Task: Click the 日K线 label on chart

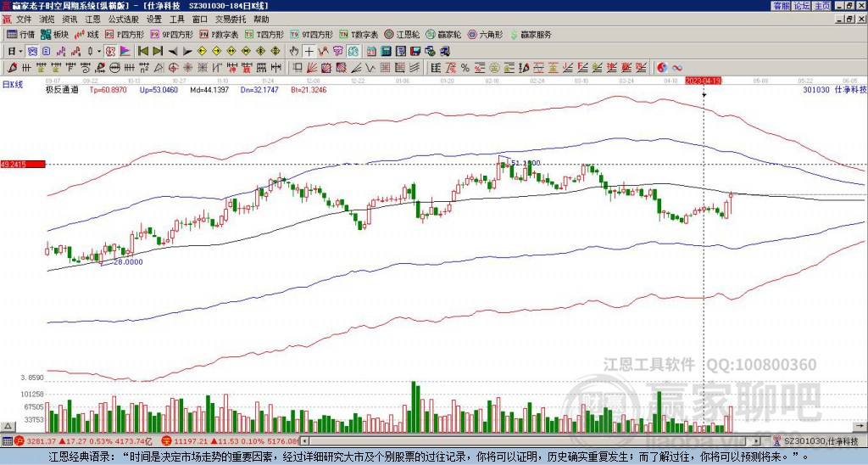Action: (13, 84)
